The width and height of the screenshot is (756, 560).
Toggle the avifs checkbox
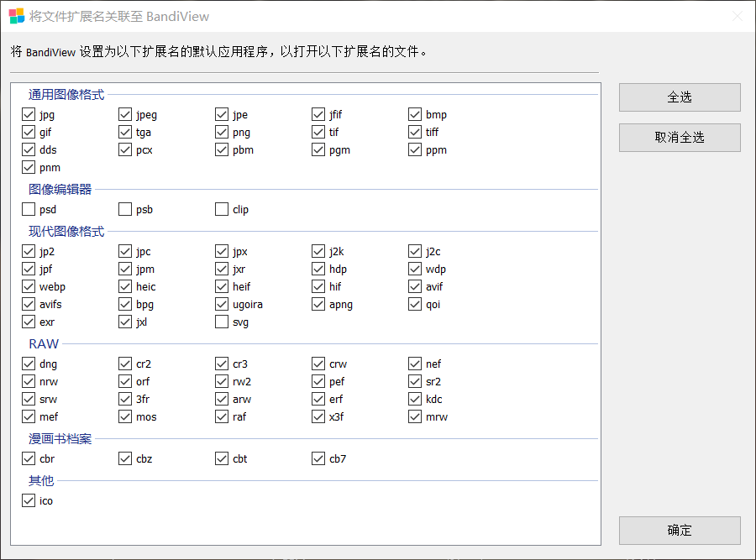(29, 304)
